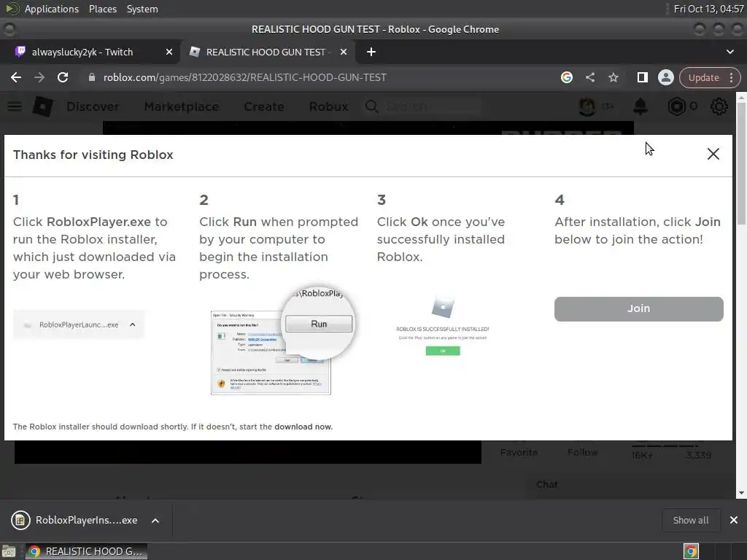
Task: Open the System menu
Action: 142,9
